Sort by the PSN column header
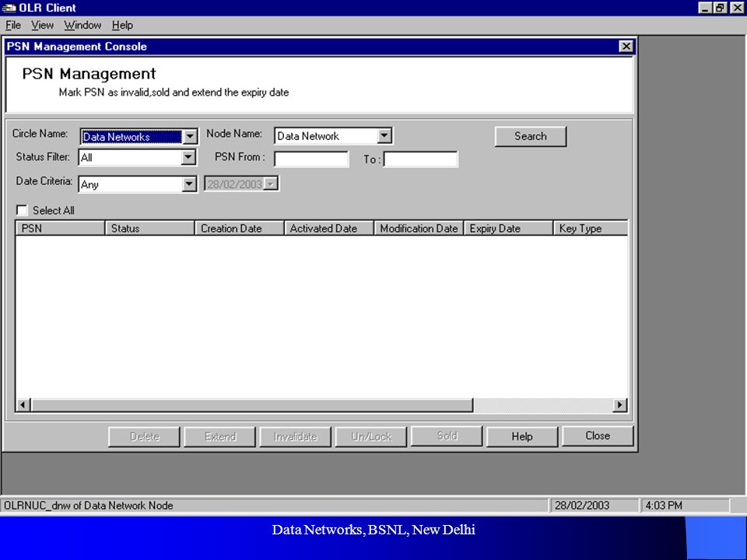Viewport: 747px width, 560px height. coord(60,228)
